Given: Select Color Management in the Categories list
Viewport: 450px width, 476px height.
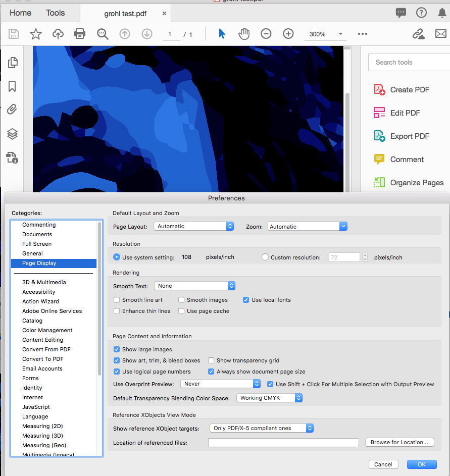Looking at the screenshot, I should [47, 330].
